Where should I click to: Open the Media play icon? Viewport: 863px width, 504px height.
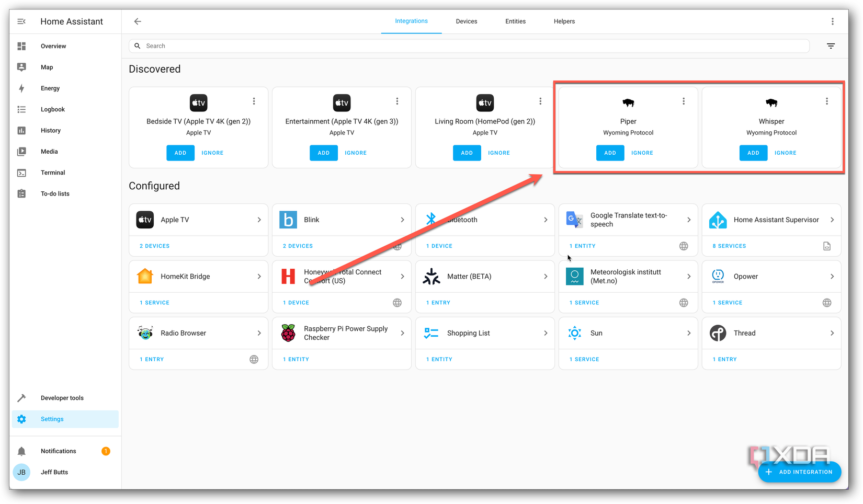point(21,152)
